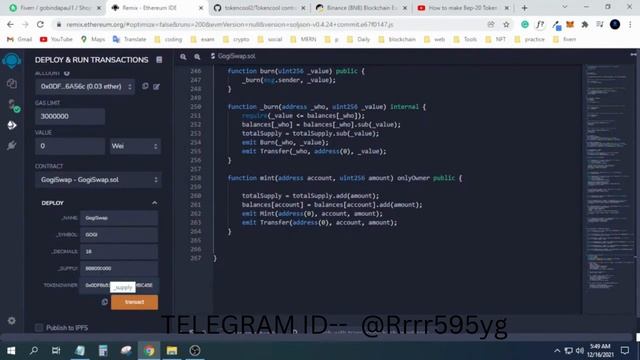This screenshot has height=360, width=640.
Task: Open the notification center icon
Action: click(x=624, y=351)
